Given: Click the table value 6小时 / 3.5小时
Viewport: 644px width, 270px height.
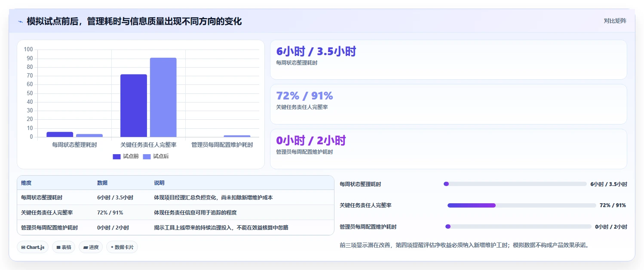Looking at the screenshot, I should click(x=115, y=198).
